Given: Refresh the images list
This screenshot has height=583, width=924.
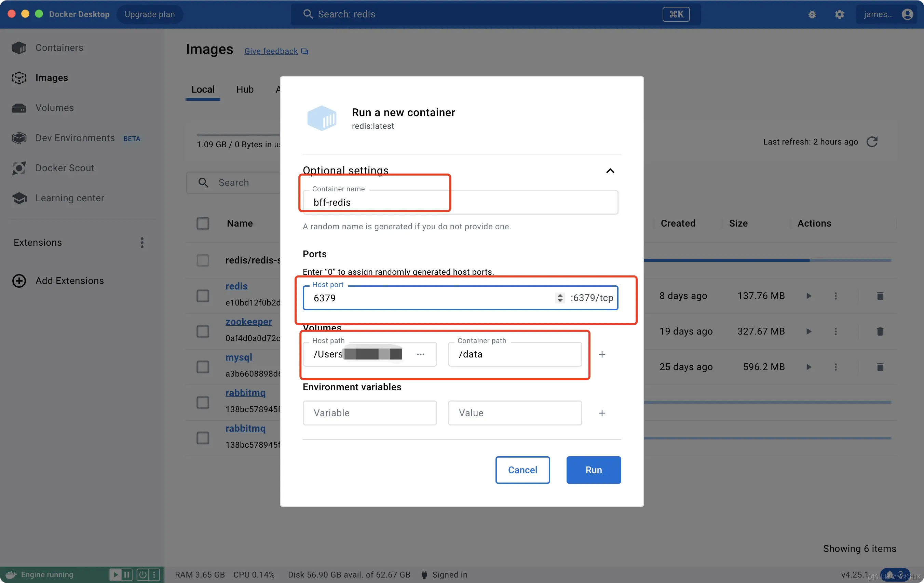Looking at the screenshot, I should click(x=872, y=141).
